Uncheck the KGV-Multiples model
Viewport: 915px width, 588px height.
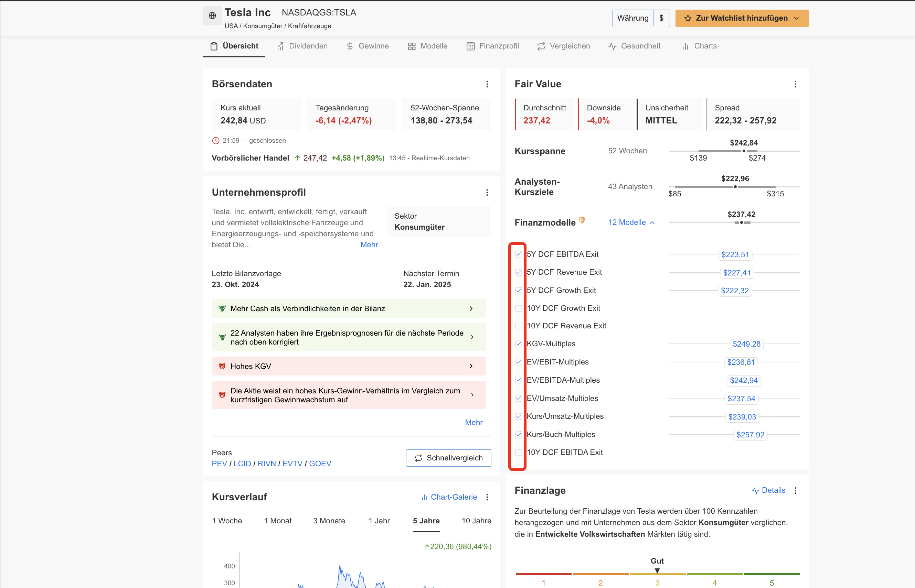coord(519,344)
